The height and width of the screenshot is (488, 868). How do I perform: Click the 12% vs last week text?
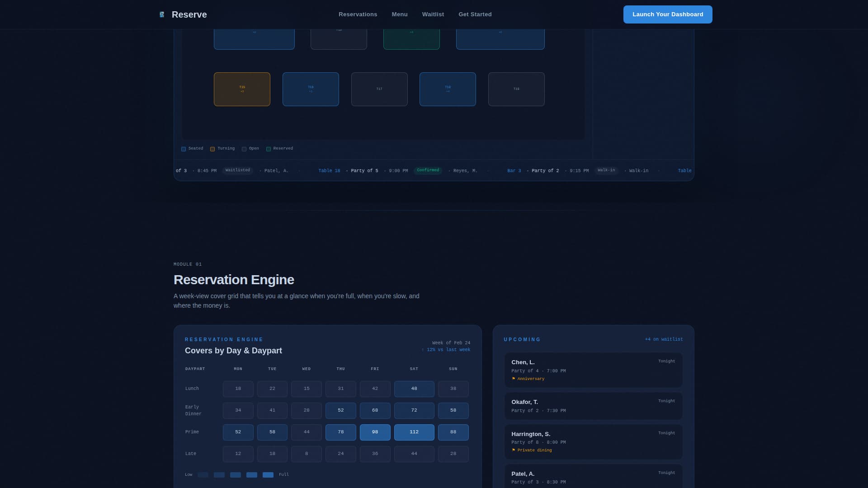[446, 350]
